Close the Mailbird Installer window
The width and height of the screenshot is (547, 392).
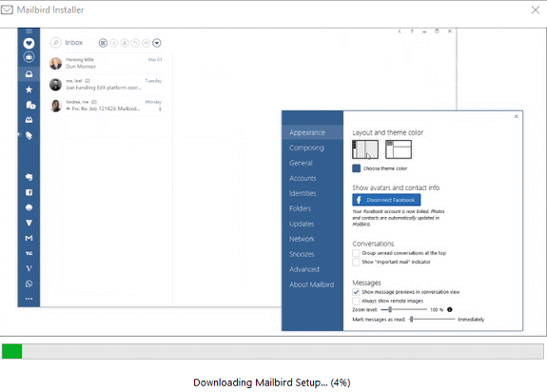pos(536,10)
